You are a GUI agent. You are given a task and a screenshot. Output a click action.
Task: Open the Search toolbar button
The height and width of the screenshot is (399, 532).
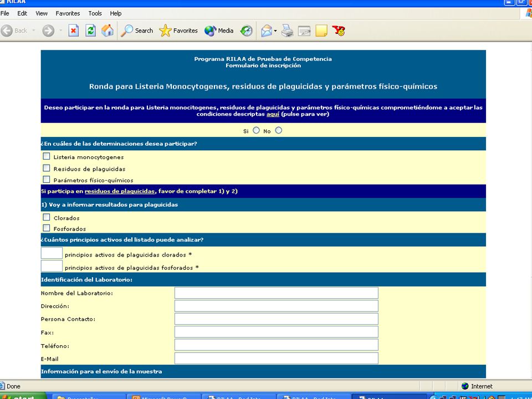pyautogui.click(x=137, y=30)
